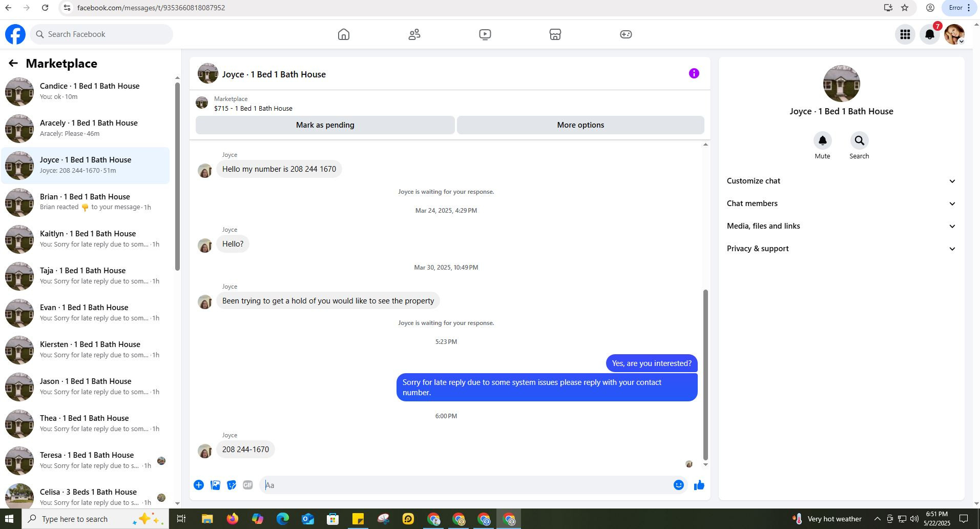Open Taja conversation in list
This screenshot has width=980, height=529.
86,276
